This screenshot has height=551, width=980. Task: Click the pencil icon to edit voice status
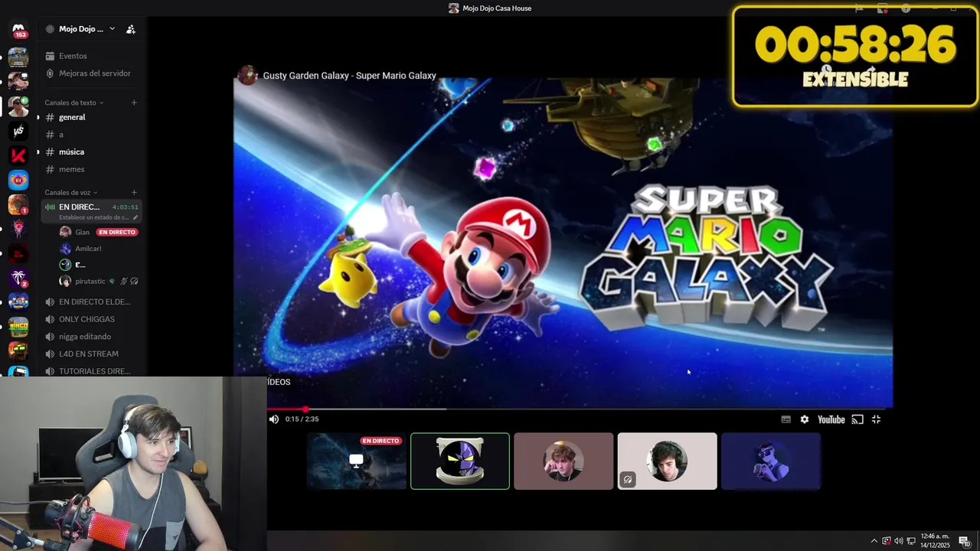pyautogui.click(x=136, y=217)
